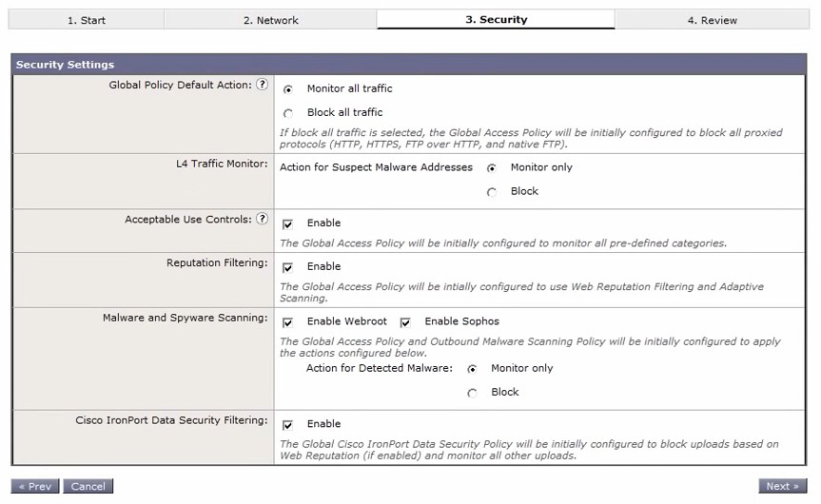Disable Reputation Filtering checkbox
The width and height of the screenshot is (821, 504).
[288, 267]
